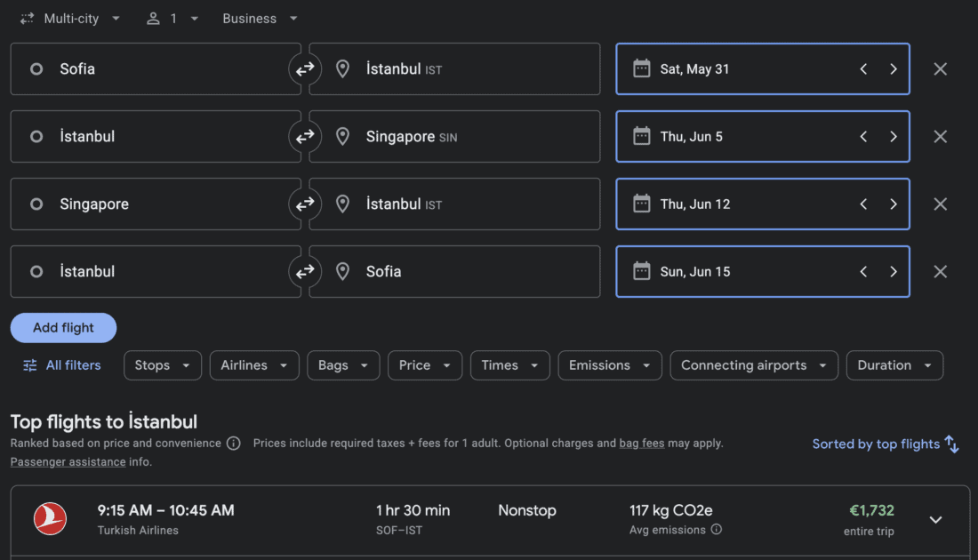Edit the Singapore SIN destination field
Viewport: 978px width, 560px height.
click(453, 137)
